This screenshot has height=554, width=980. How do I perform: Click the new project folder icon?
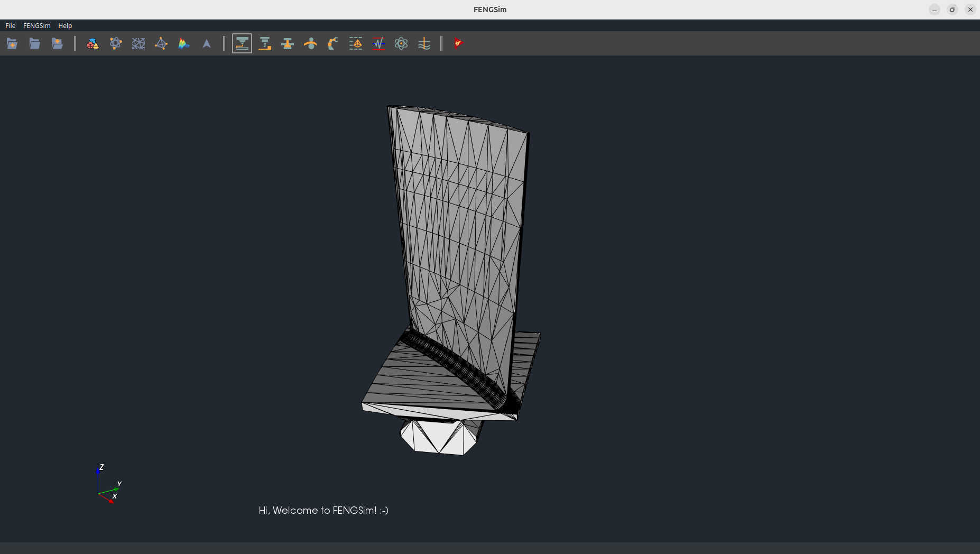[x=12, y=43]
